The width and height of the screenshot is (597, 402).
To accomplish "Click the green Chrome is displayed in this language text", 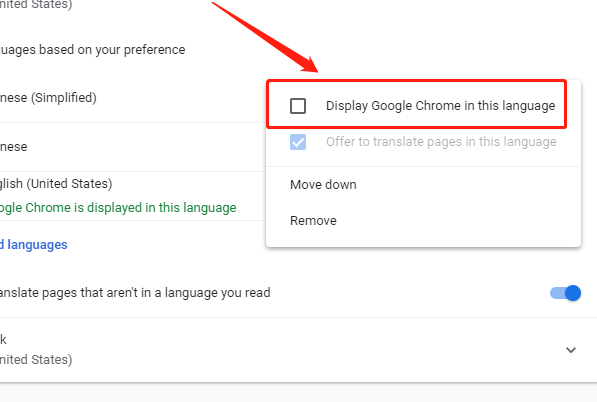I will click(118, 208).
